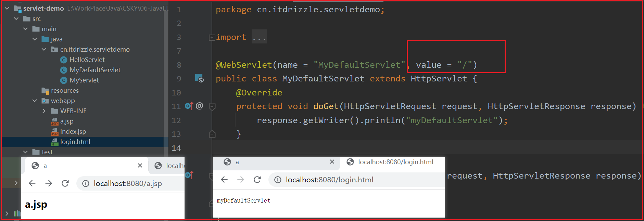
Task: Open the MyServlet class file
Action: (84, 80)
